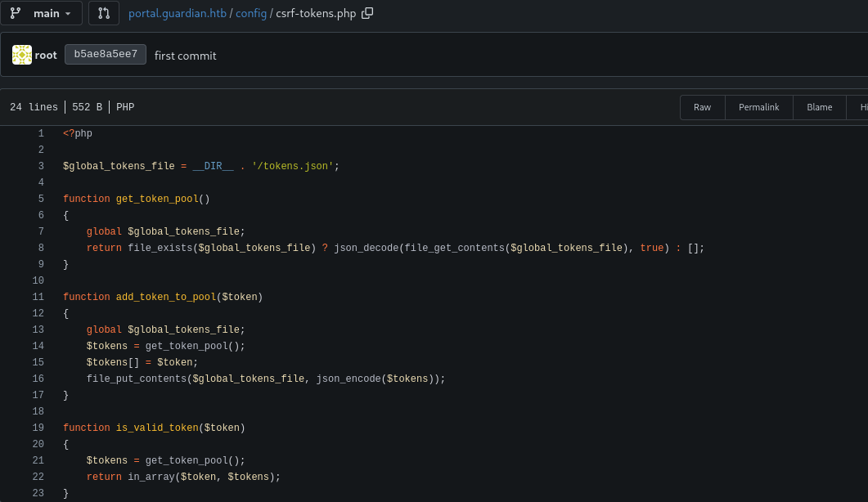This screenshot has height=502, width=868.
Task: Select line number 3 with tokens file
Action: pos(40,166)
